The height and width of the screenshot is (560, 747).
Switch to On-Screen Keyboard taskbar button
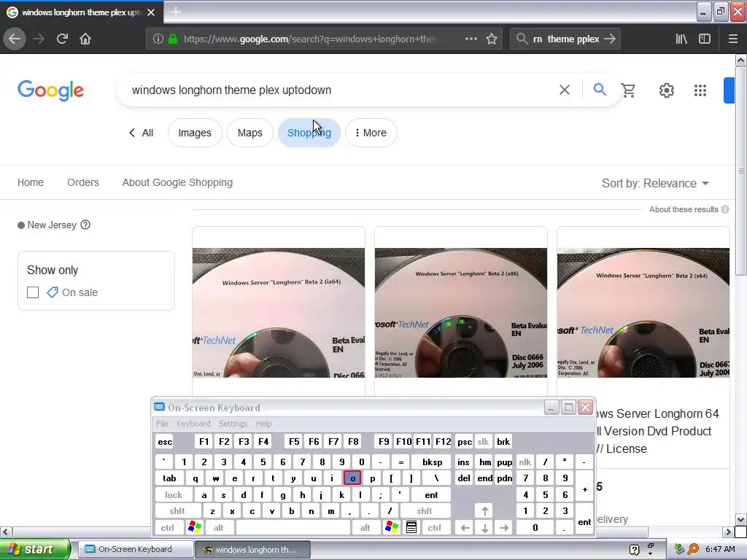[x=134, y=549]
